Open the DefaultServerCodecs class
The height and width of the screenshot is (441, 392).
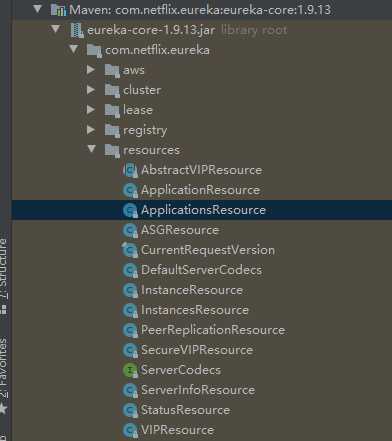tap(201, 270)
